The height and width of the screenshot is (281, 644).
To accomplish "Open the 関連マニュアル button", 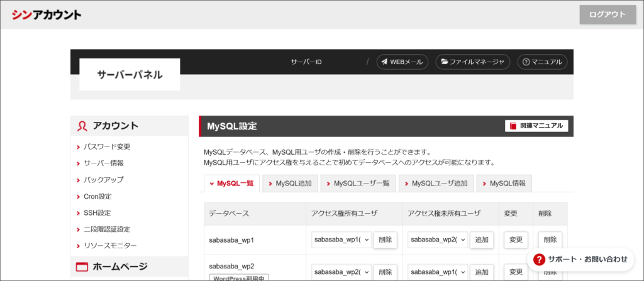I will (536, 126).
